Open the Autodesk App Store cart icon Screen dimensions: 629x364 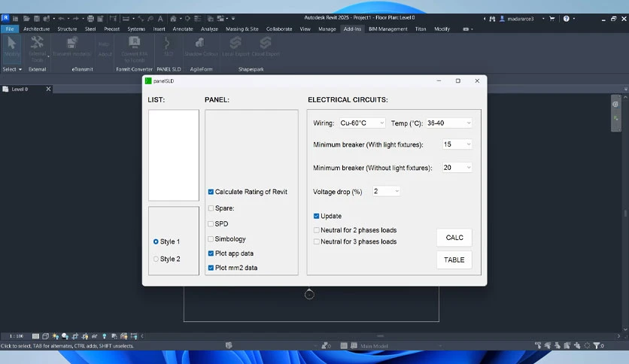(x=552, y=19)
